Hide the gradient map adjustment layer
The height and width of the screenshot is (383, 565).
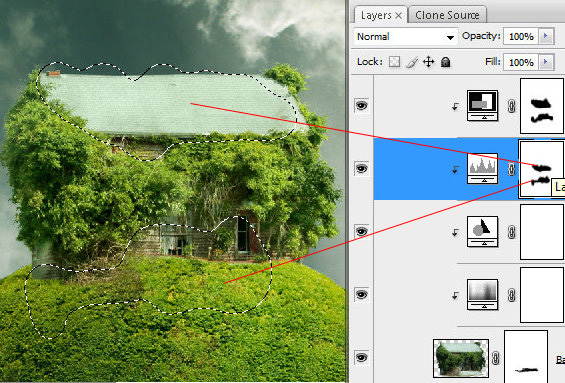point(361,294)
